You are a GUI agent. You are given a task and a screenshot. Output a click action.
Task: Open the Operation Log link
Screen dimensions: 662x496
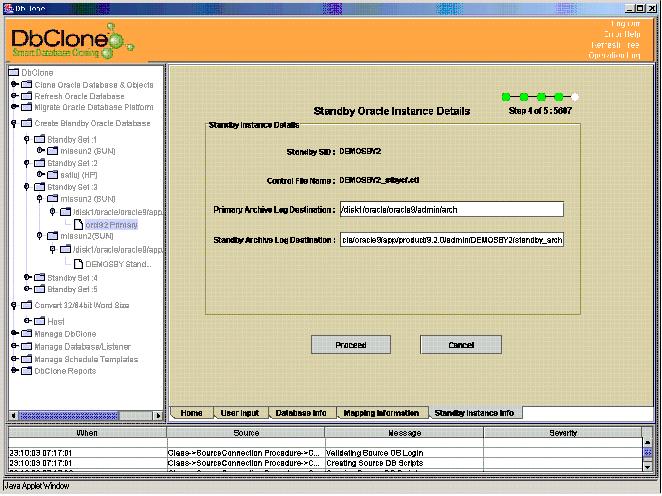click(x=614, y=55)
